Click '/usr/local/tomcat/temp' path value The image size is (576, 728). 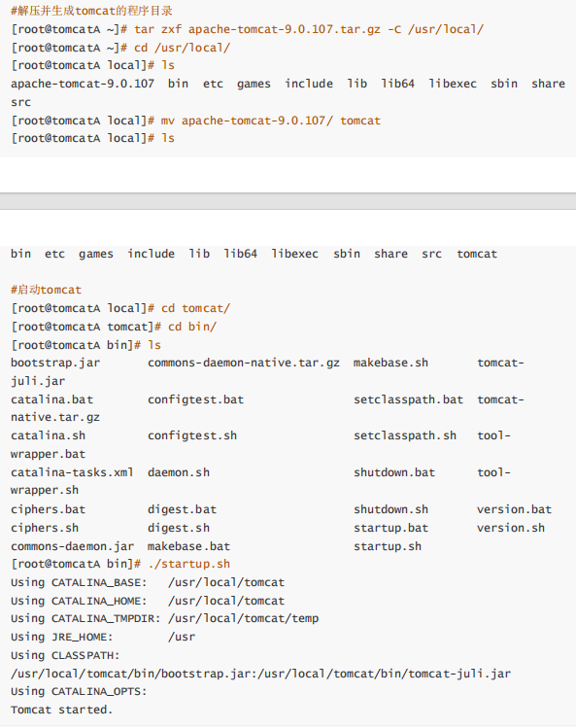tap(243, 619)
